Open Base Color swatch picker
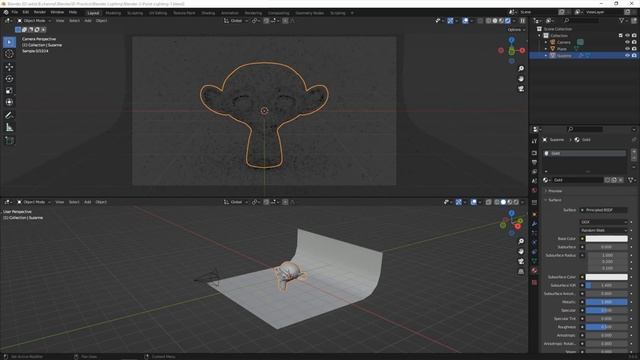Screen dimensions: 640x360 (x=606, y=239)
